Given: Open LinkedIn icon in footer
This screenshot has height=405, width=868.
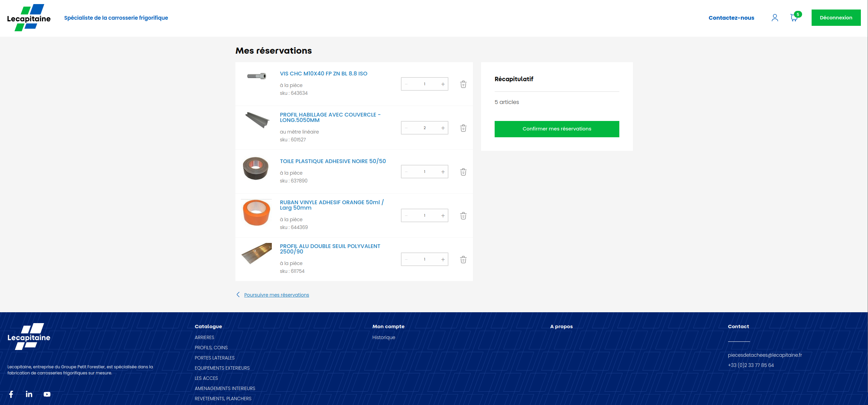Looking at the screenshot, I should tap(29, 394).
